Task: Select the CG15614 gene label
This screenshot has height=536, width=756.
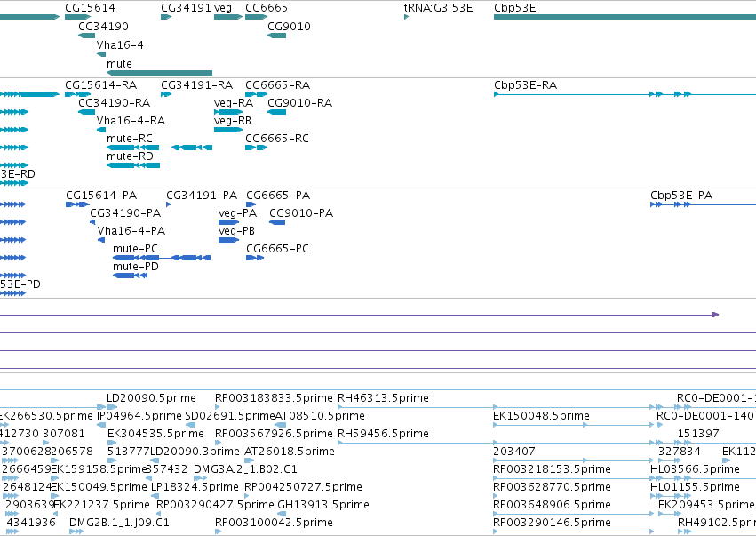Action: tap(90, 8)
